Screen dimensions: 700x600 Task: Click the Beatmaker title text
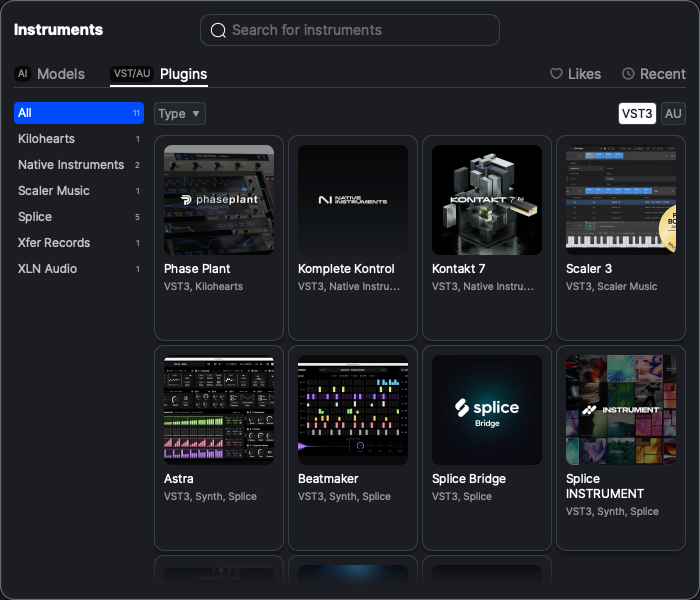click(328, 479)
